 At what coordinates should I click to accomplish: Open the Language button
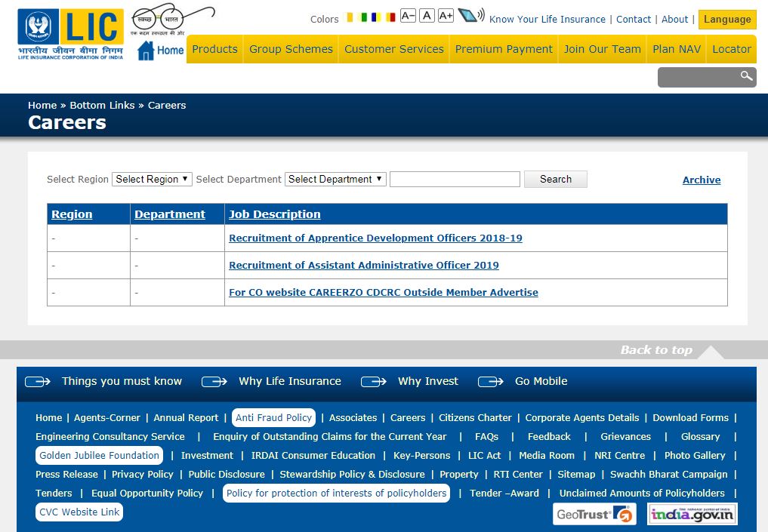tap(727, 20)
